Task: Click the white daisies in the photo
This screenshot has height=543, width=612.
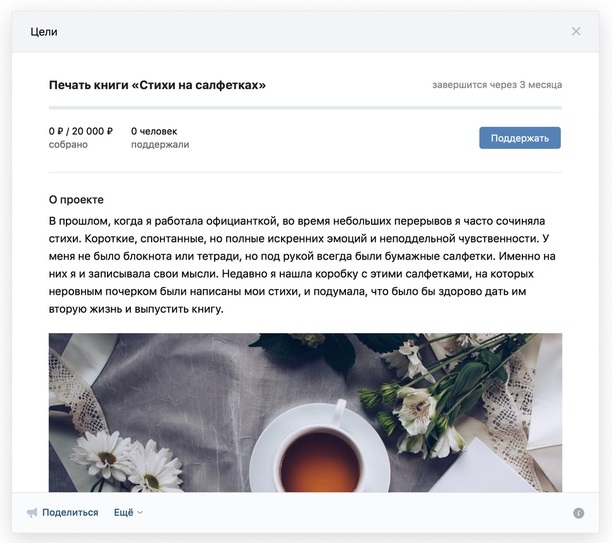Action: [125, 461]
